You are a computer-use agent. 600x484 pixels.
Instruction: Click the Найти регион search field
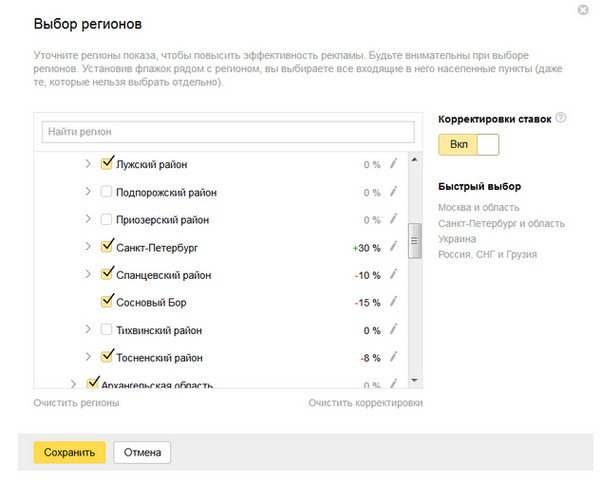tap(228, 132)
